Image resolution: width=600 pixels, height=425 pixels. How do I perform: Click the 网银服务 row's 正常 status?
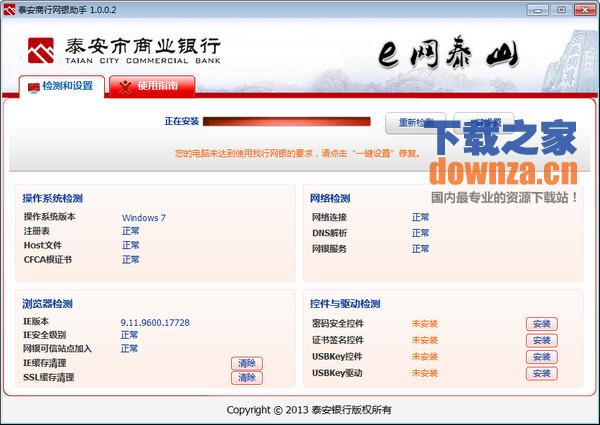420,249
